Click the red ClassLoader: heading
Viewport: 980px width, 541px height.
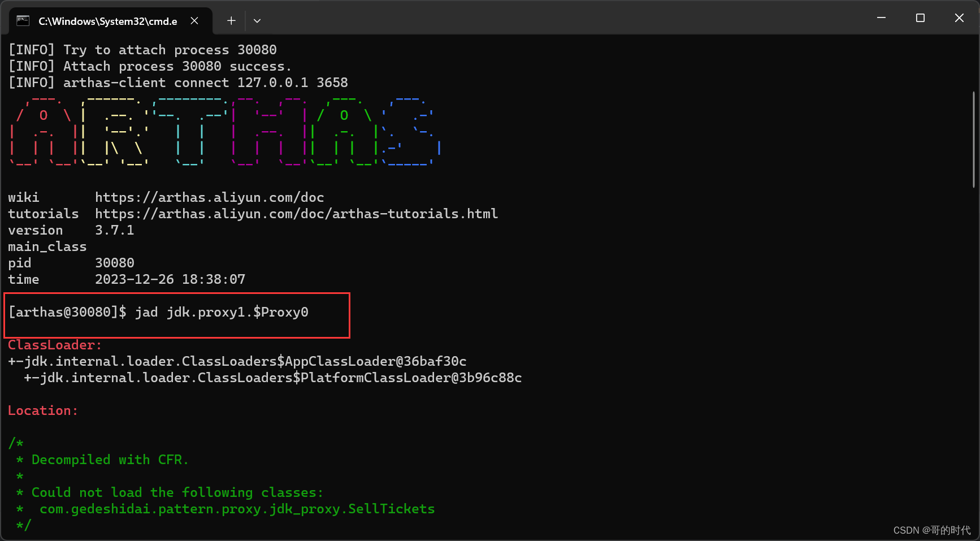click(55, 345)
